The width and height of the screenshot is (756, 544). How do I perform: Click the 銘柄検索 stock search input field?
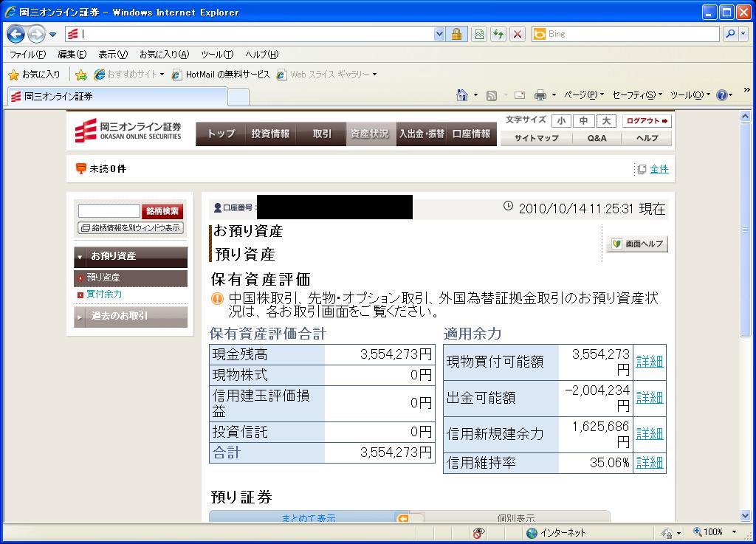109,212
